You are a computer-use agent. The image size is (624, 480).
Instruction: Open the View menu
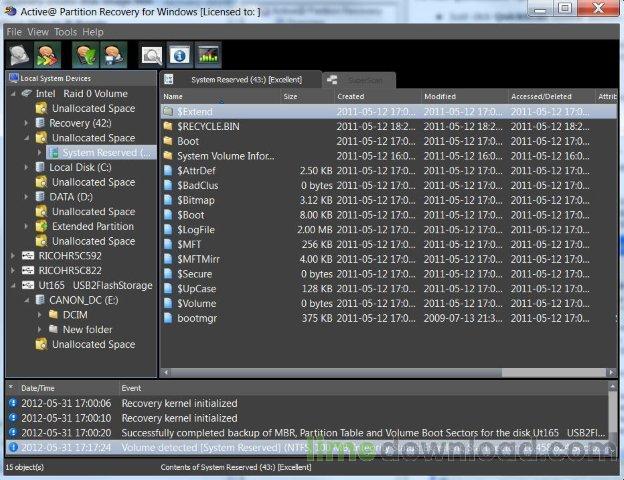[38, 32]
